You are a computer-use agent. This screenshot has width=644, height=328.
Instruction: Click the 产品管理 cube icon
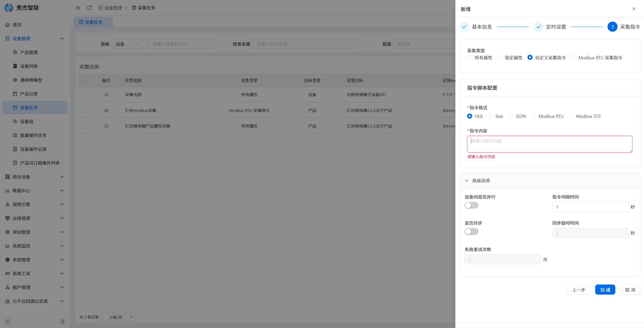pyautogui.click(x=15, y=52)
